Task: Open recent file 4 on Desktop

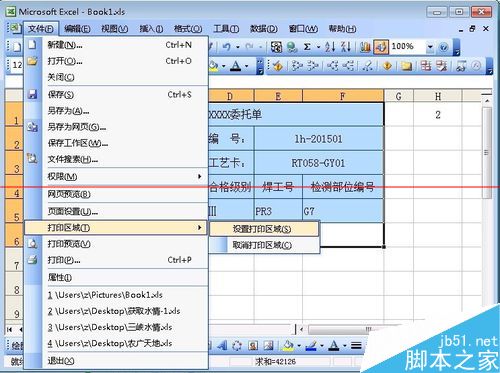Action: (116, 343)
